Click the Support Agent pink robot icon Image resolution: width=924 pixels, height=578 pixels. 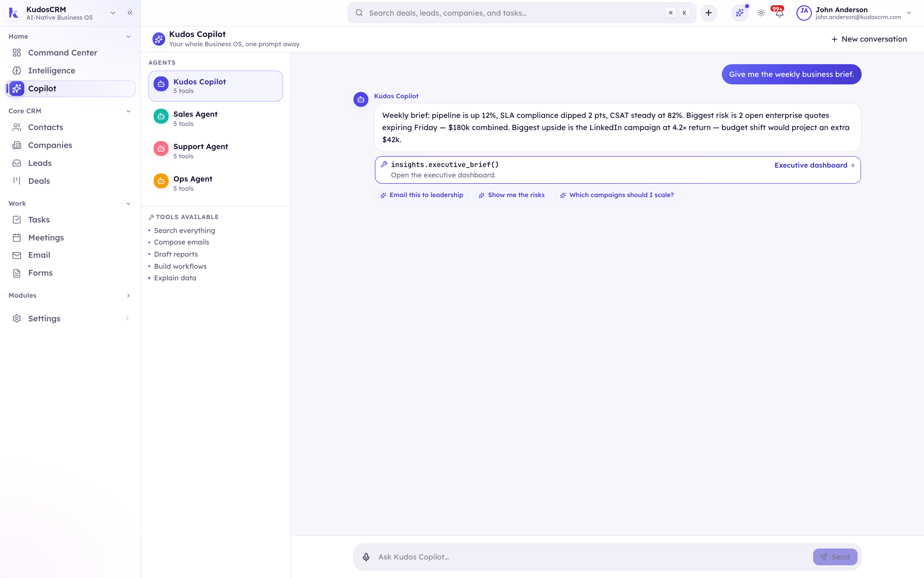coord(161,149)
